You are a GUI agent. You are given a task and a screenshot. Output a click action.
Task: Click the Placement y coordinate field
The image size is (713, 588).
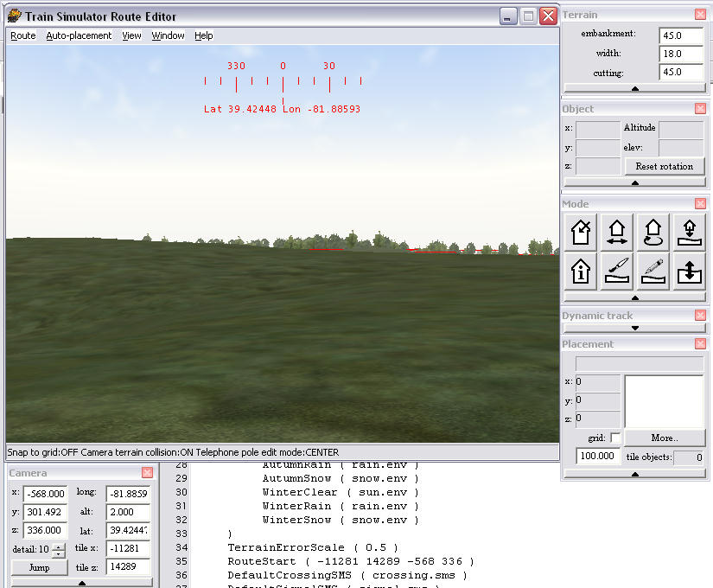click(598, 400)
